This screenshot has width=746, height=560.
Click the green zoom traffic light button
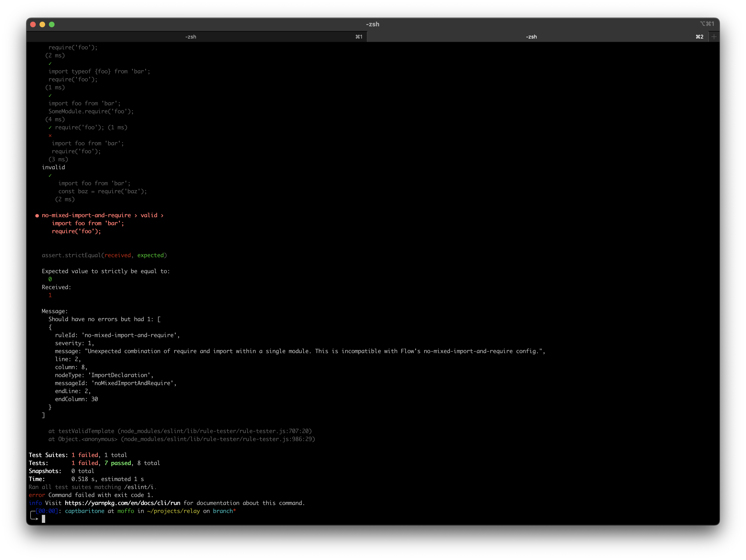tap(52, 24)
